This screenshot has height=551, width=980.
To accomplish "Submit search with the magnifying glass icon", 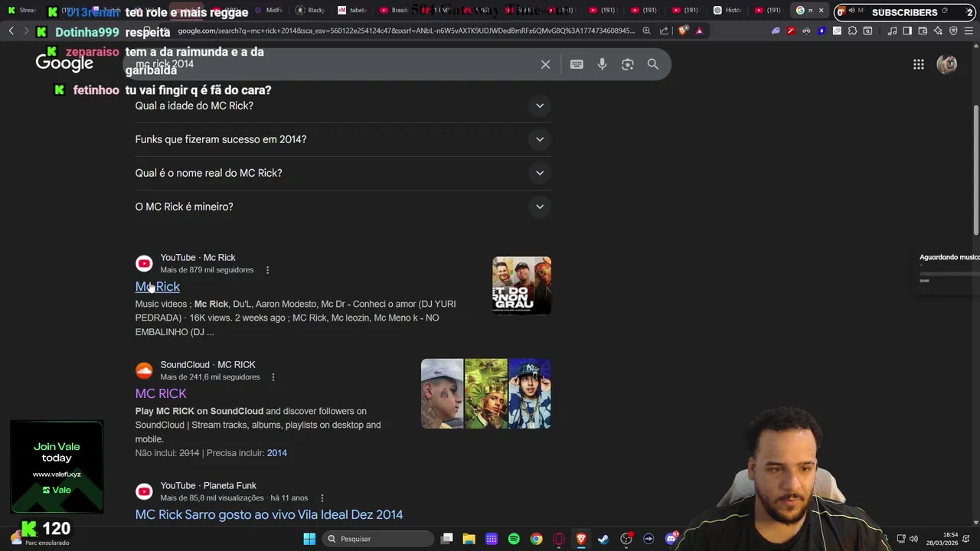I will pyautogui.click(x=653, y=64).
